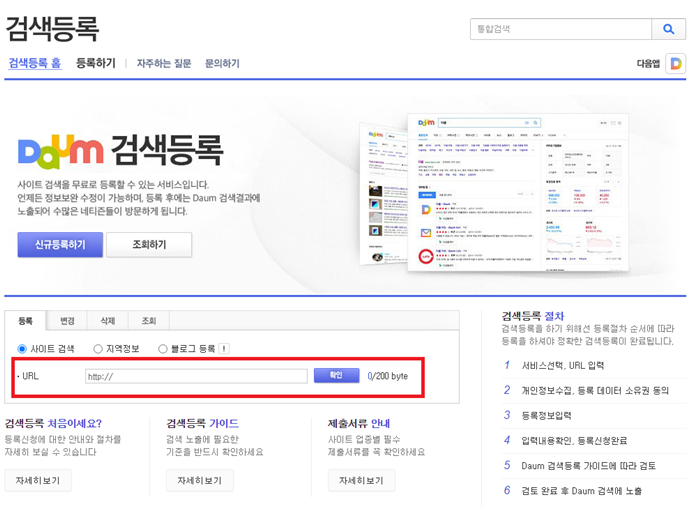Open 자주하는 질문 menu item

coord(164,63)
